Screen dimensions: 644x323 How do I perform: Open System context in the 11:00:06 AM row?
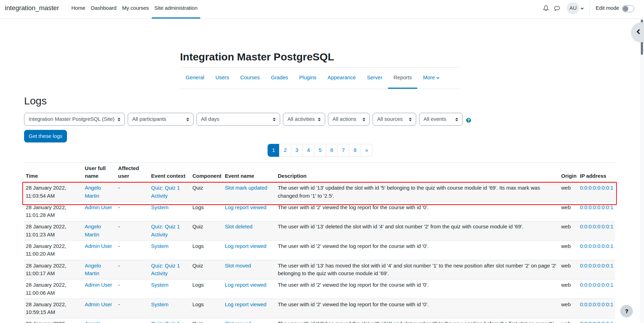pyautogui.click(x=160, y=285)
